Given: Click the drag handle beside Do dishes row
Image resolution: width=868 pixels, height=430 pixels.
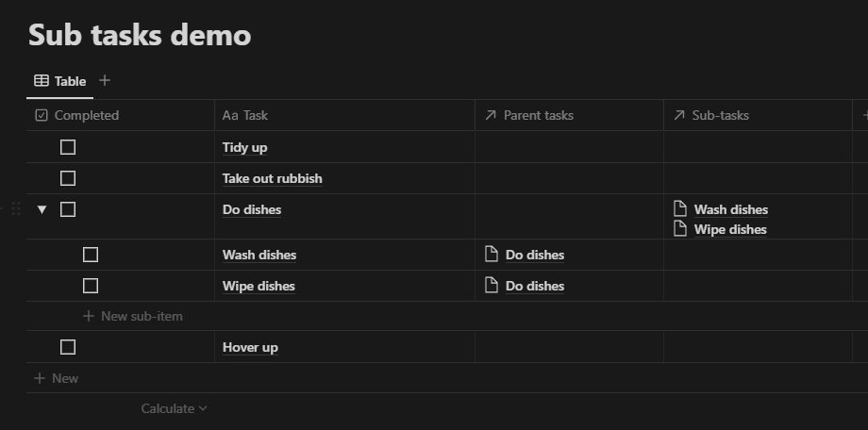Looking at the screenshot, I should (x=16, y=208).
